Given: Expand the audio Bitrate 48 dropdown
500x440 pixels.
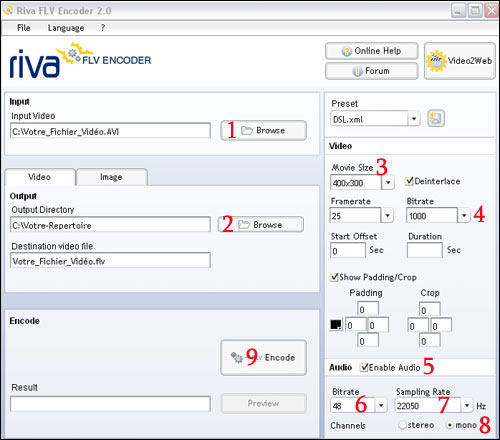Looking at the screenshot, I should click(x=381, y=405).
